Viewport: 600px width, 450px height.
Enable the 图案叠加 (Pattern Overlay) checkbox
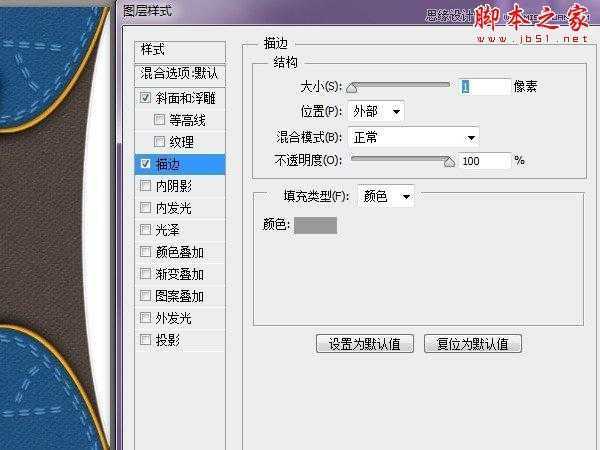pyautogui.click(x=146, y=296)
